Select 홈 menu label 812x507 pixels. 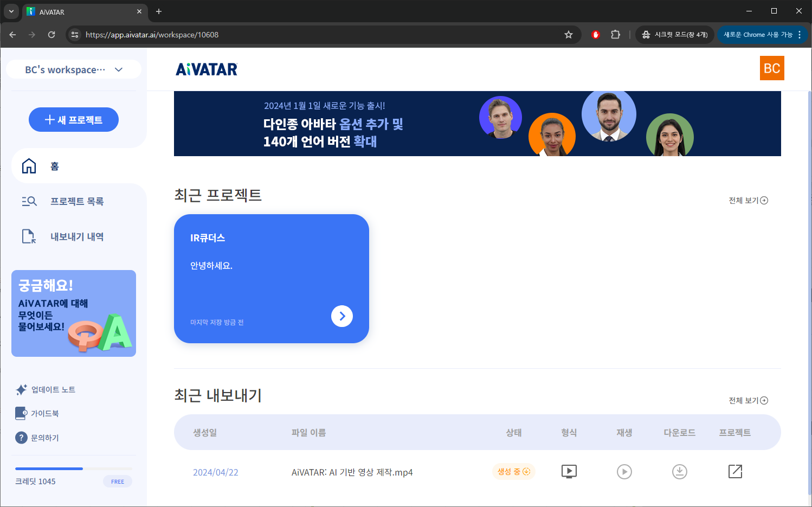tap(55, 166)
